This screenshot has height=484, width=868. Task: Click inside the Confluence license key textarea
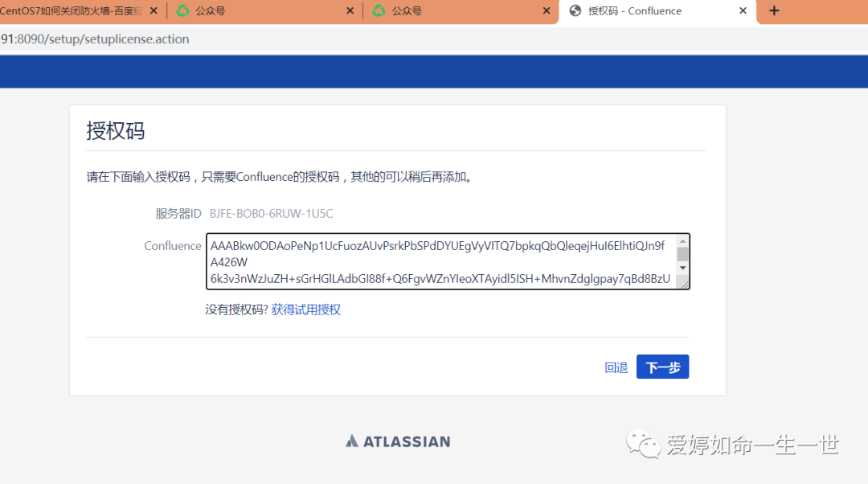coord(440,262)
